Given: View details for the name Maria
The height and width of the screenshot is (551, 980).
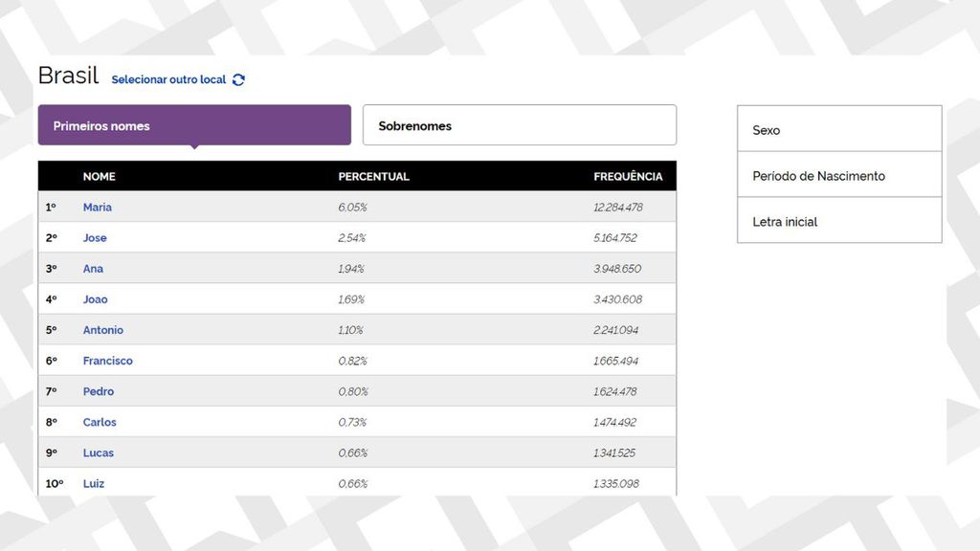Looking at the screenshot, I should pos(98,207).
